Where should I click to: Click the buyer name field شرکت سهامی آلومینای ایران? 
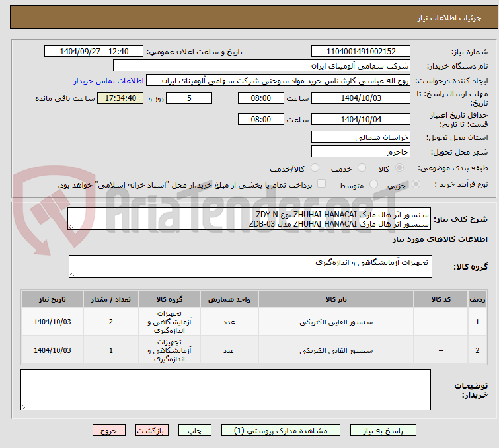pos(262,66)
